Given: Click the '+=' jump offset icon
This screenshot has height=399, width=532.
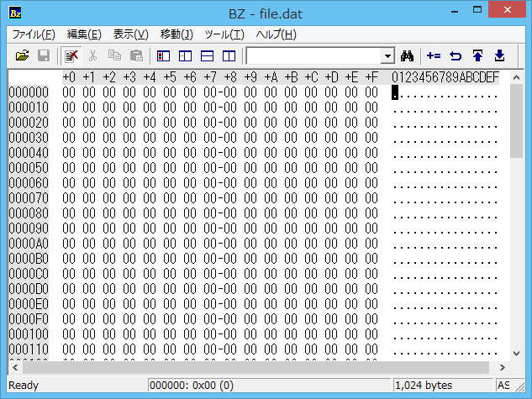Looking at the screenshot, I should click(434, 56).
